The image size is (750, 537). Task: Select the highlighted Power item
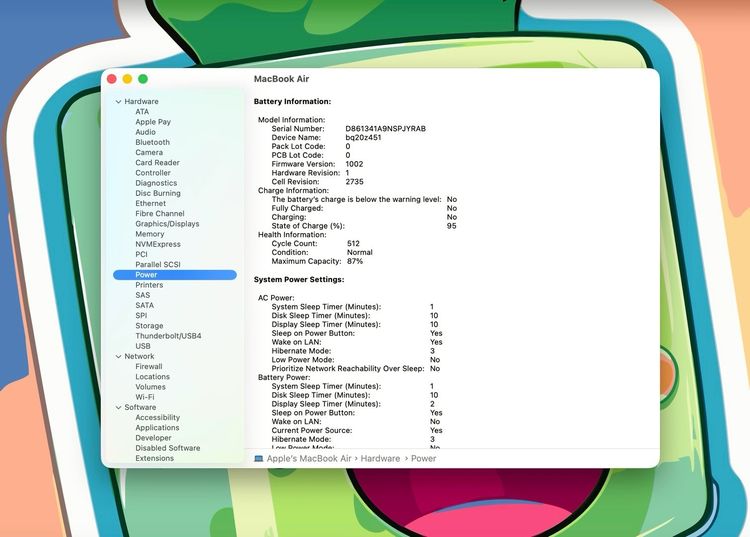147,275
